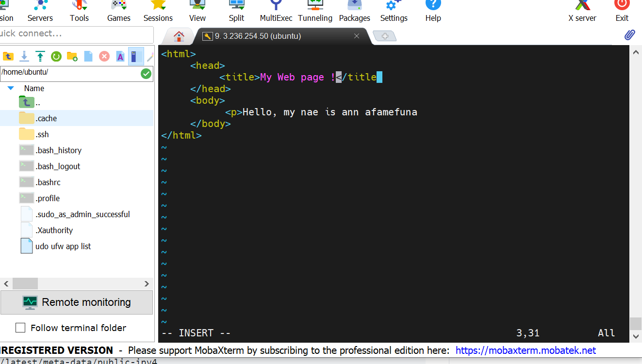Screen dimensions: 642x364
Task: Open the Tools menu icon
Action: pos(79,12)
